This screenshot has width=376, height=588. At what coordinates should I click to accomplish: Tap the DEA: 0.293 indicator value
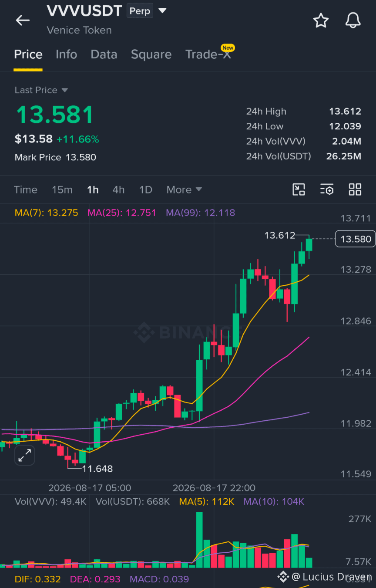(x=95, y=579)
